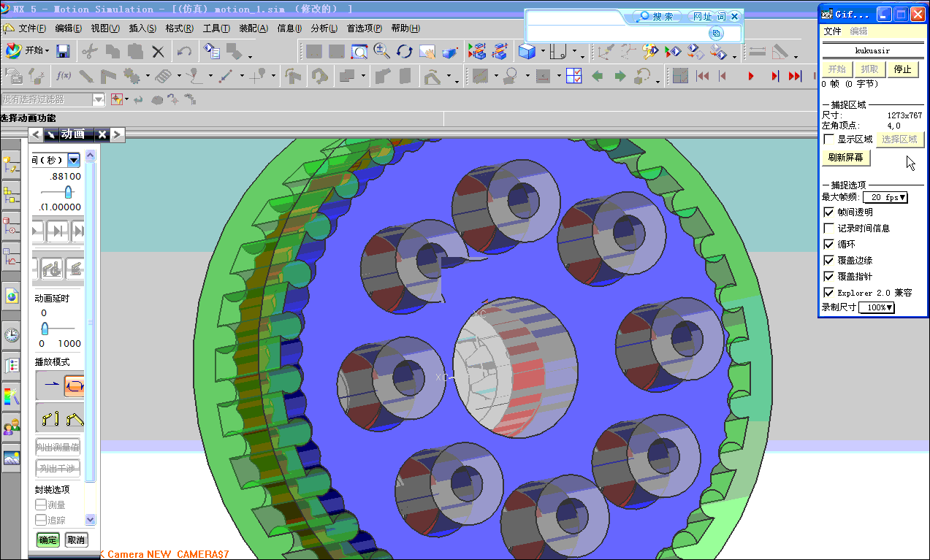Click the red Play animation arrow

click(751, 75)
